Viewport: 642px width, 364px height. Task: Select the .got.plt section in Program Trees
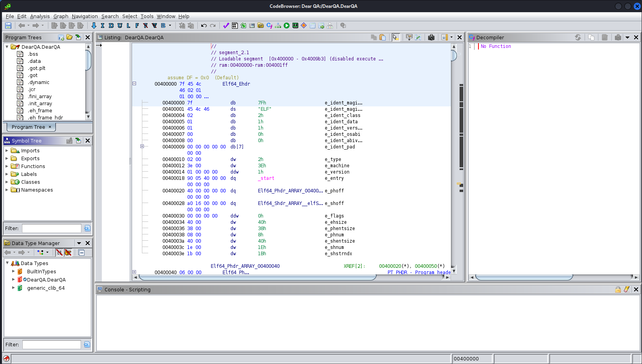(x=37, y=68)
